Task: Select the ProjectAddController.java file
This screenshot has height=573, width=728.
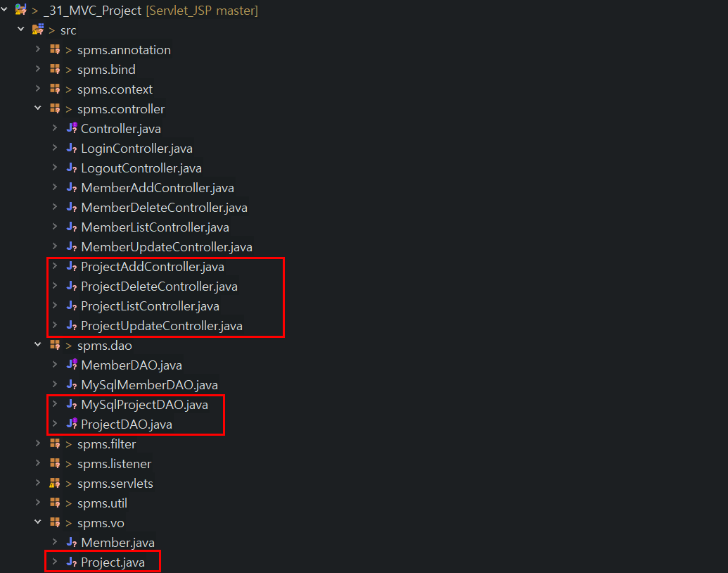Action: [152, 266]
